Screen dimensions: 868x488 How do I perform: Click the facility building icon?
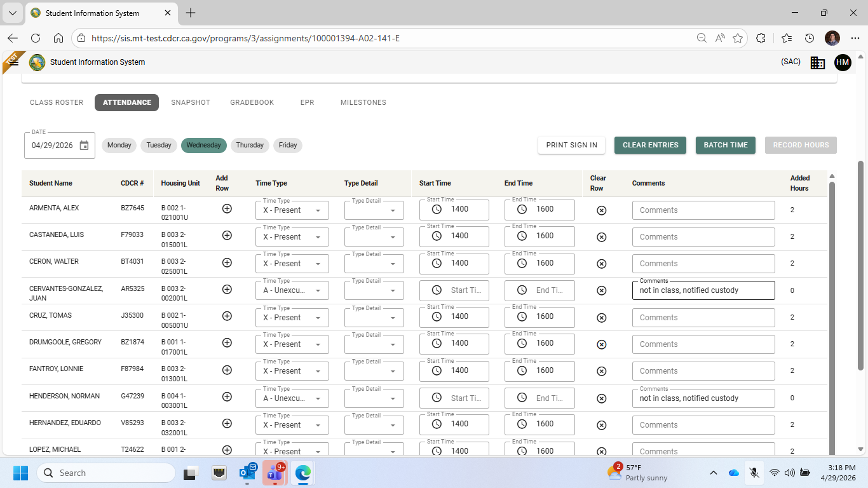pyautogui.click(x=818, y=62)
